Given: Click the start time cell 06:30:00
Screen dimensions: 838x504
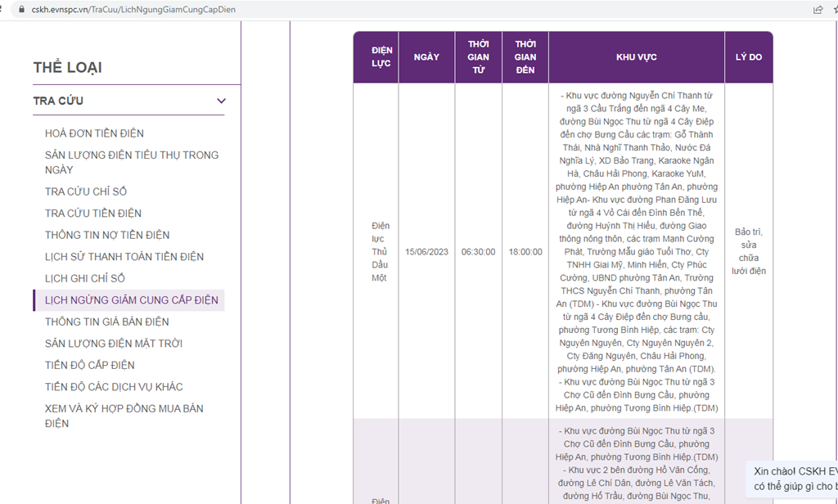Looking at the screenshot, I should 478,252.
